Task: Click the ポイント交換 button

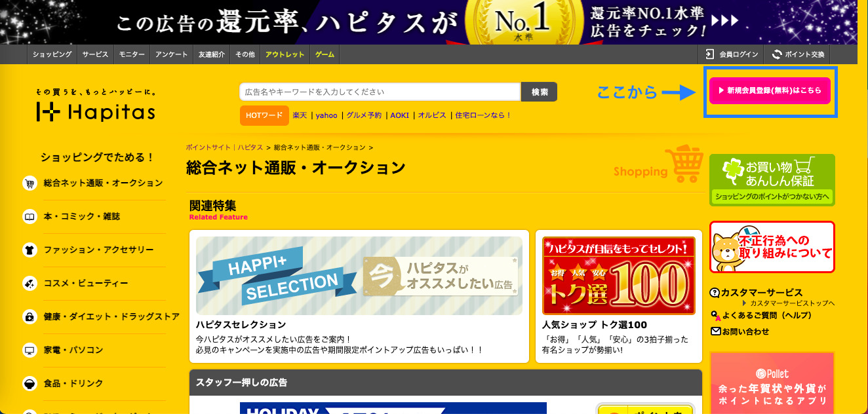Action: (x=799, y=54)
